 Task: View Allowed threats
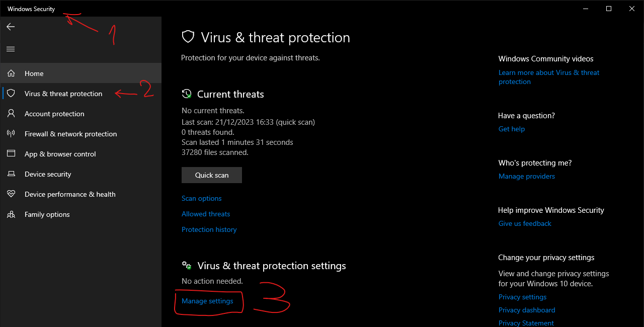tap(206, 214)
